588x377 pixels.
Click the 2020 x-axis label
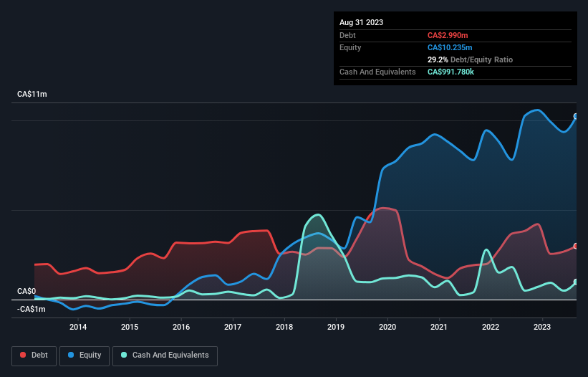click(387, 327)
